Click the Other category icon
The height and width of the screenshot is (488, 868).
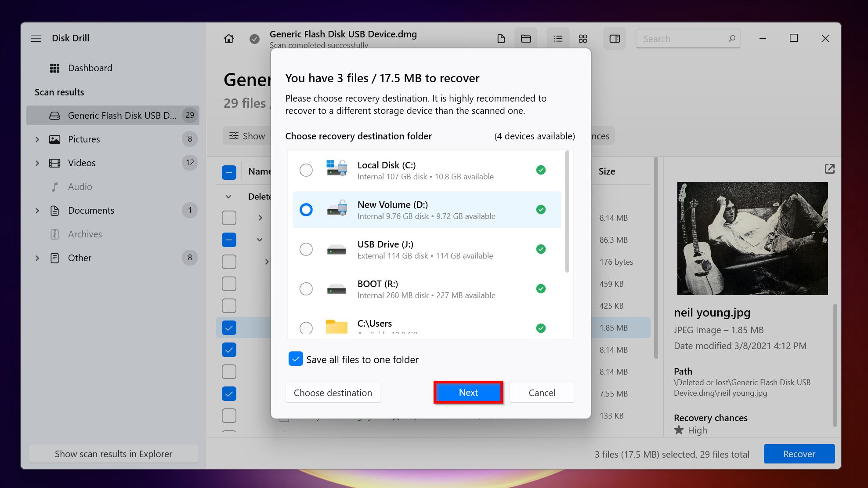55,258
